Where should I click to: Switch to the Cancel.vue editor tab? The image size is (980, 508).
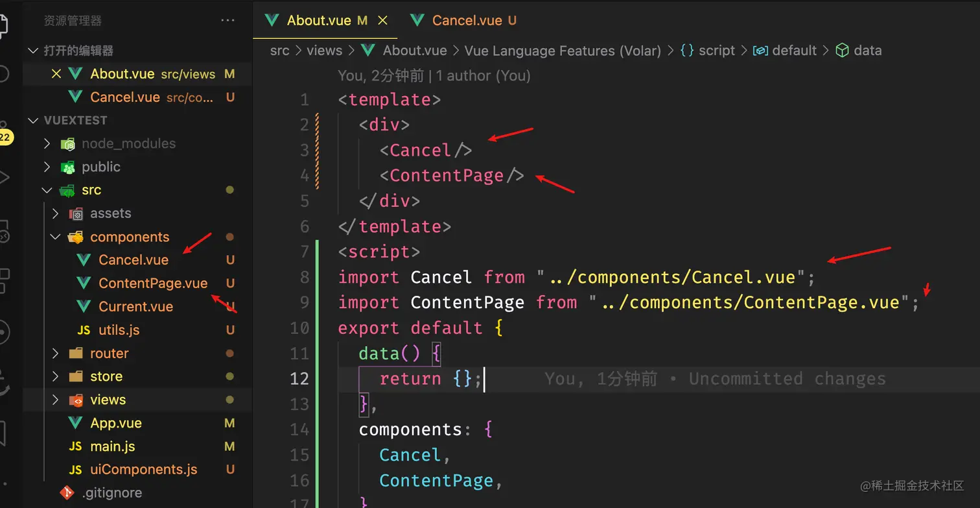coord(467,21)
